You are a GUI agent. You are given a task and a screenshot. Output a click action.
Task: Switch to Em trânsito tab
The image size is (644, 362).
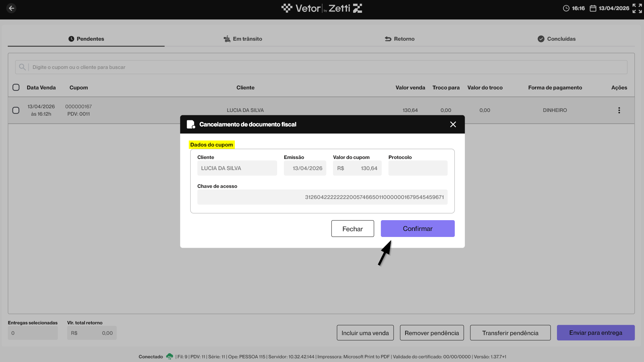click(x=243, y=39)
